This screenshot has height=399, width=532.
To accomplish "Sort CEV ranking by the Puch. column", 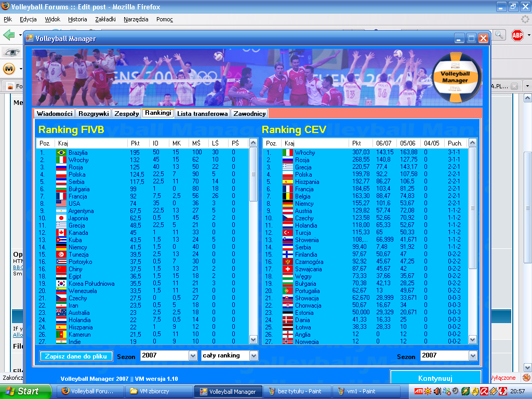I will 456,143.
